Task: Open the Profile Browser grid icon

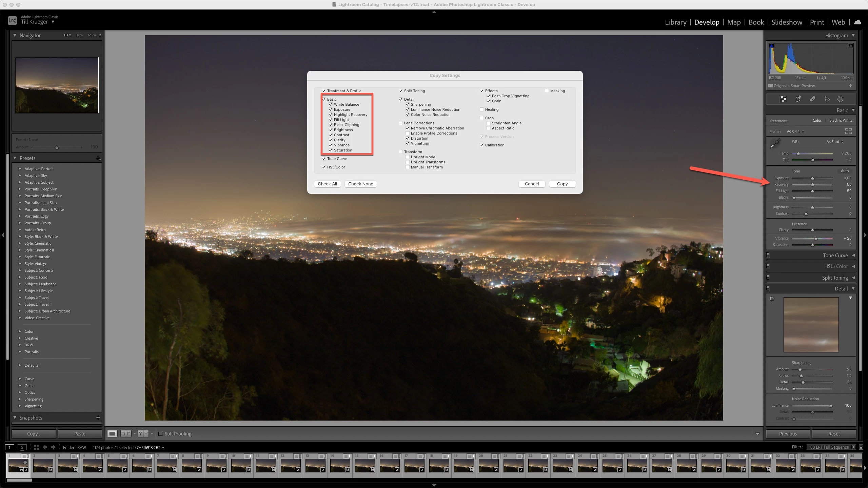Action: (848, 131)
